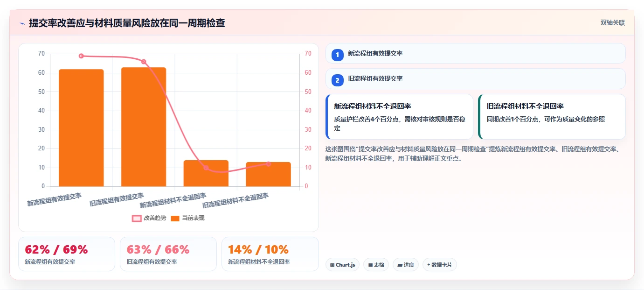Image resolution: width=644 pixels, height=290 pixels.
Task: Click the 数据卡片 tag
Action: (x=439, y=265)
